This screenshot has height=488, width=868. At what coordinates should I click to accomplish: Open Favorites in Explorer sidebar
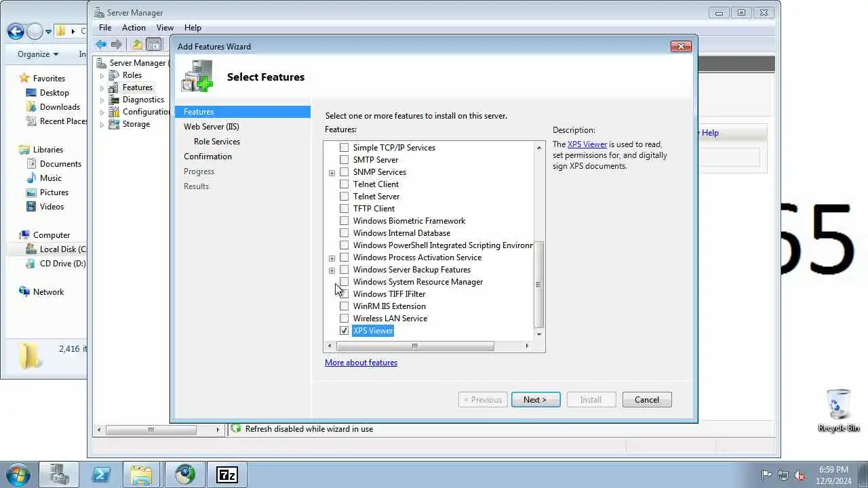pos(49,78)
